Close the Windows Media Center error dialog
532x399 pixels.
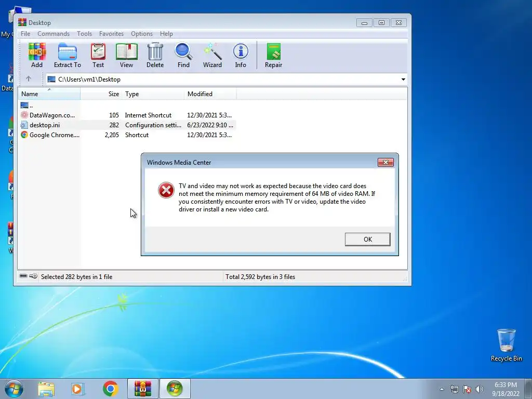point(386,162)
